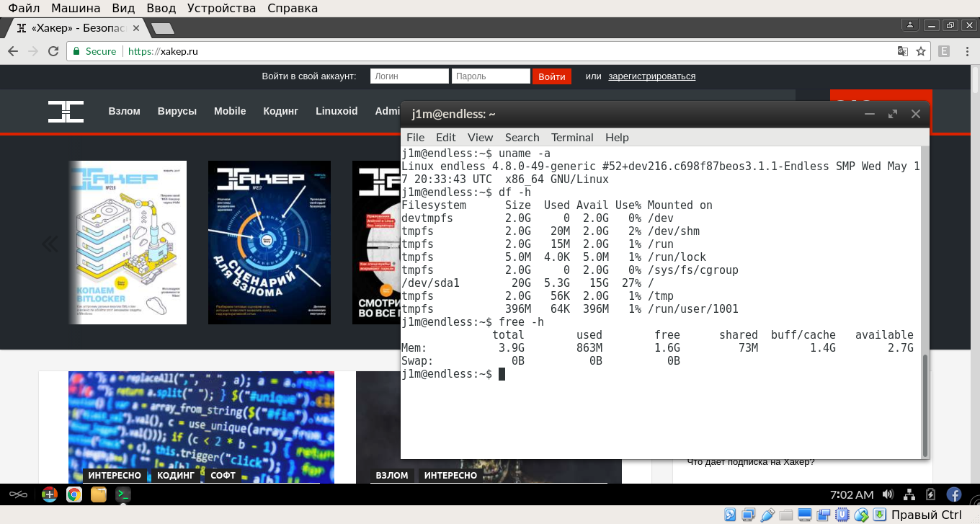This screenshot has width=980, height=524.
Task: Click the Логин input field
Action: point(409,76)
